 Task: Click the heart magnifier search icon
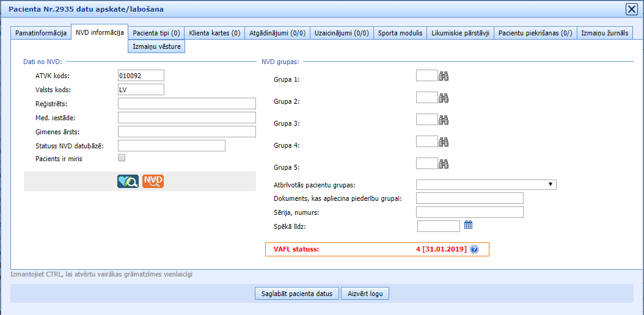(128, 181)
